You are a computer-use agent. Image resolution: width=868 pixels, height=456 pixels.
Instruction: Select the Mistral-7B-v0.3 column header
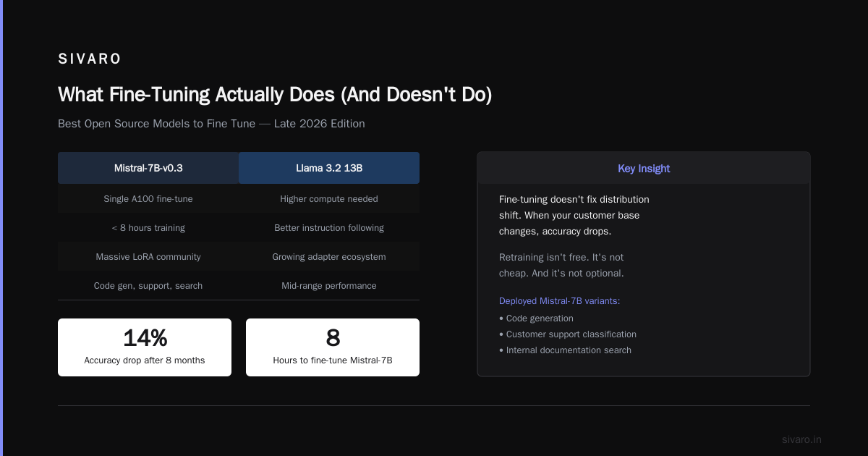148,168
